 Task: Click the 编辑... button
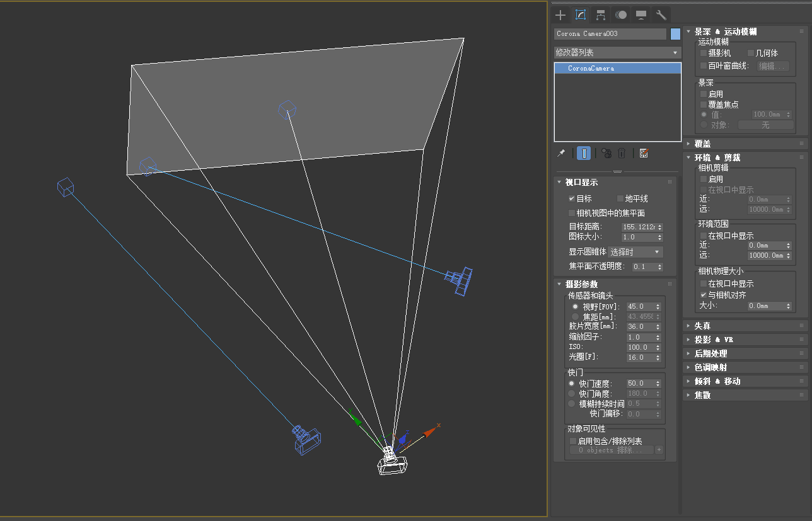[x=773, y=66]
